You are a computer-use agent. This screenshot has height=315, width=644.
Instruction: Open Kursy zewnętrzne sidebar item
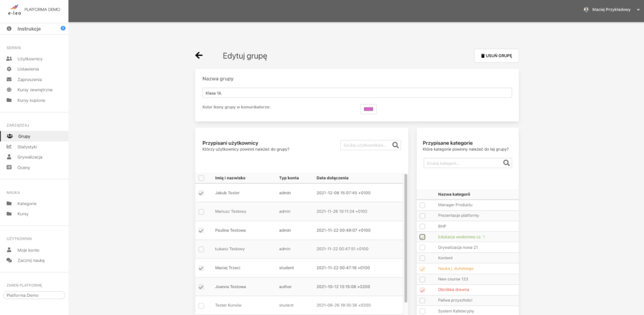(34, 89)
